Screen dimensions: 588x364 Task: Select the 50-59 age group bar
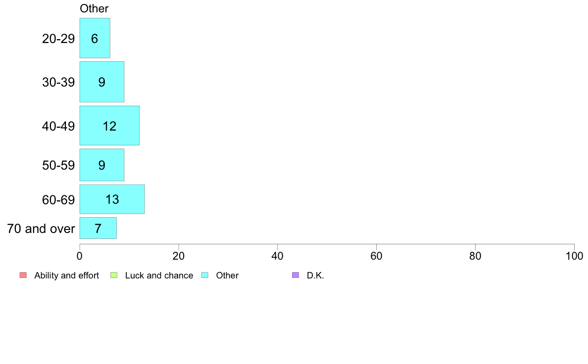[x=101, y=165]
